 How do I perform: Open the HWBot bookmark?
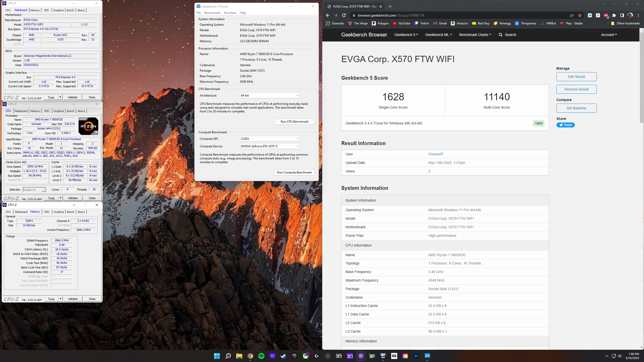[x=548, y=23]
